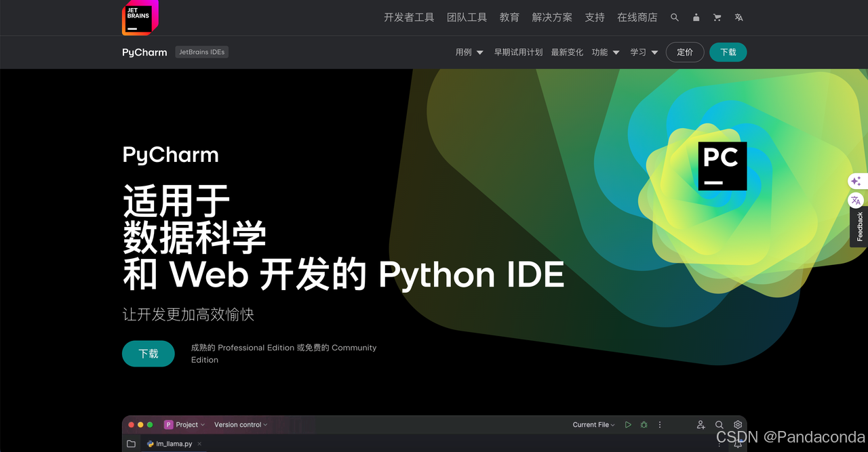Click the JetBrains logo
Viewport: 868px width, 452px height.
click(x=140, y=18)
